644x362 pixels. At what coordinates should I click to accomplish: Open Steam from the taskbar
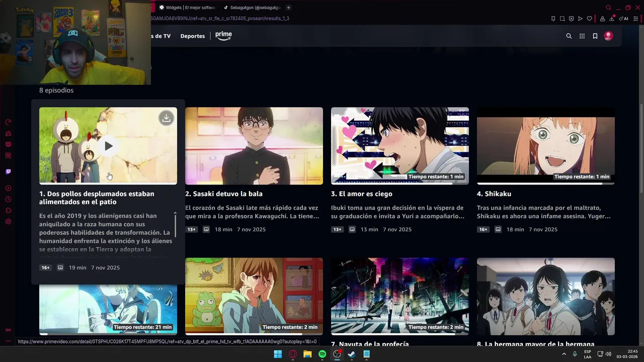coord(352,354)
